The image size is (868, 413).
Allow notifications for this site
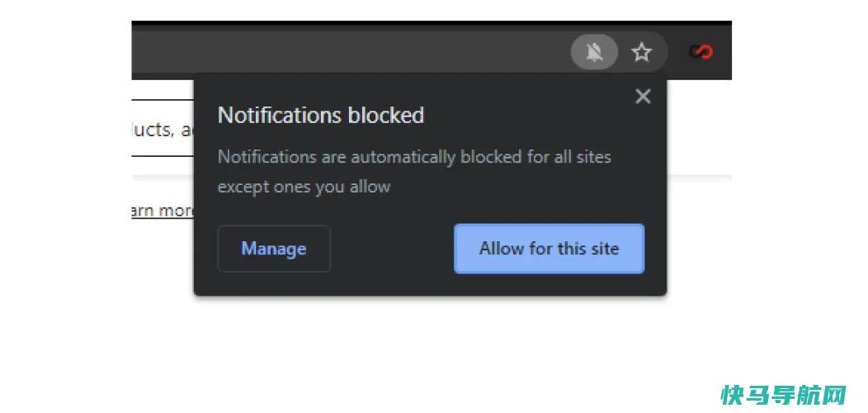coord(550,249)
